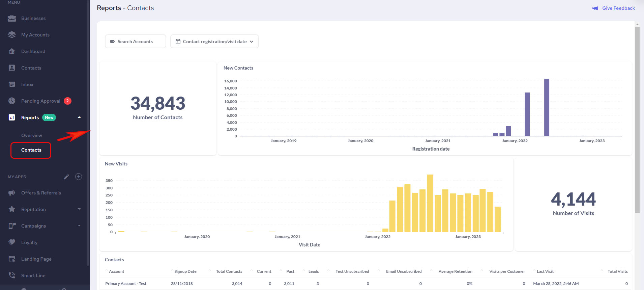This screenshot has height=290, width=644.
Task: Click the green New badge on Reports
Action: 49,117
